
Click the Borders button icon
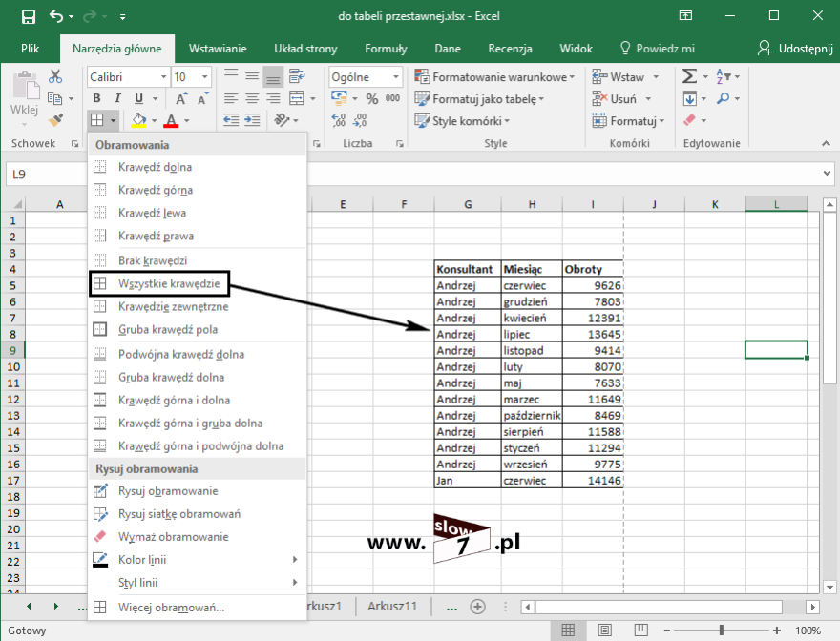[97, 120]
